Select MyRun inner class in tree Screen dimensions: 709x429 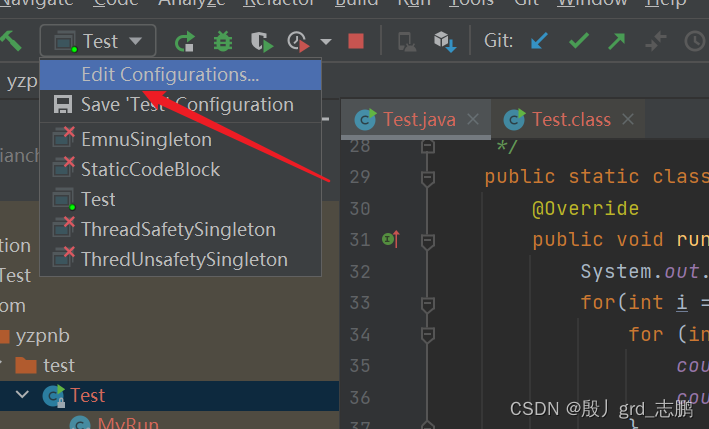[128, 424]
